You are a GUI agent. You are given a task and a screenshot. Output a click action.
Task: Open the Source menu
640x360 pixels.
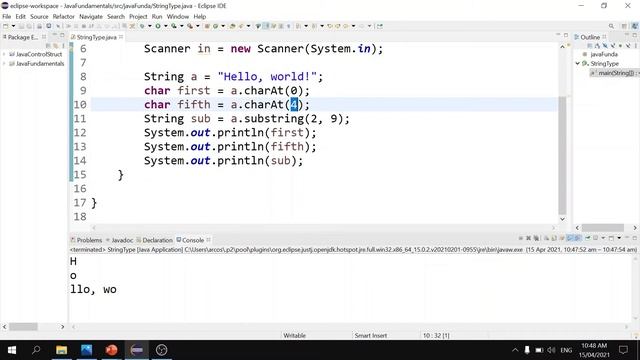[39, 16]
